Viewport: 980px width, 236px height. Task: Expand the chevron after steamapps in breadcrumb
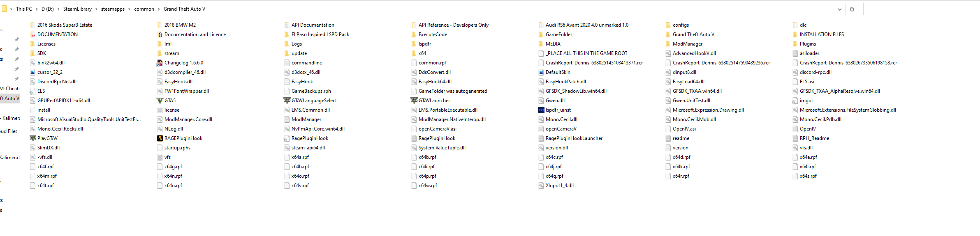click(130, 9)
